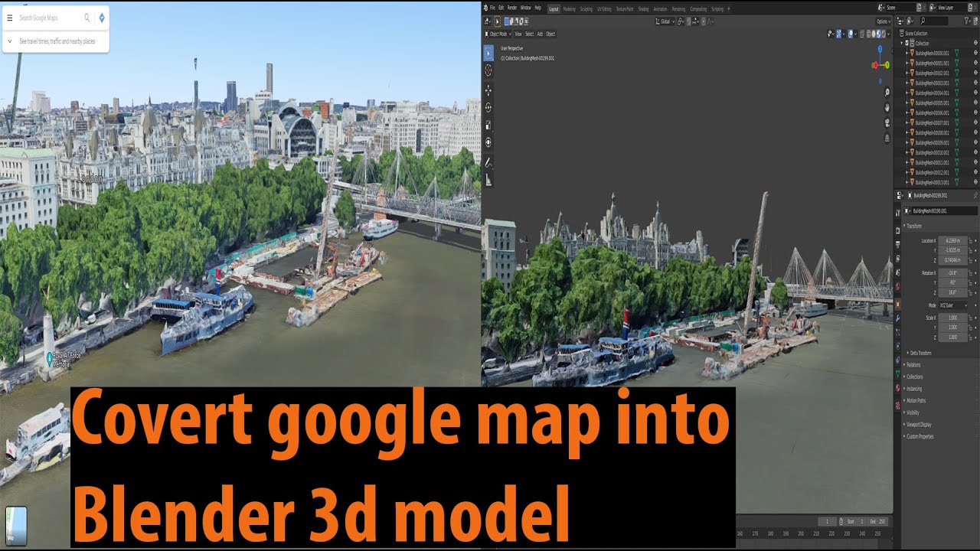Toggle visibility of BuildingMesh-00003.001
This screenshot has height=551, width=980.
pyautogui.click(x=975, y=83)
